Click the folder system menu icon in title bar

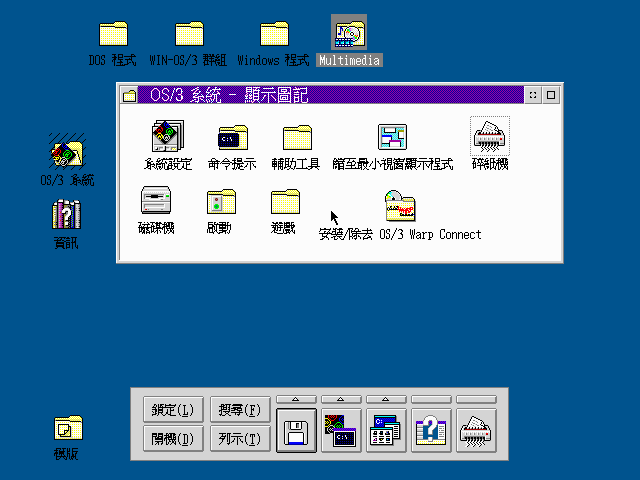tap(129, 96)
